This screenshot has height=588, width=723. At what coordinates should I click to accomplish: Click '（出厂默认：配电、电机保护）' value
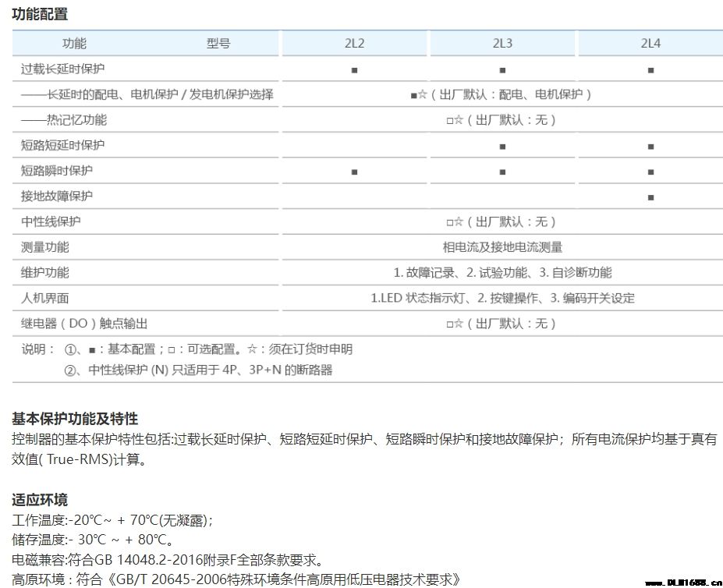[511, 94]
